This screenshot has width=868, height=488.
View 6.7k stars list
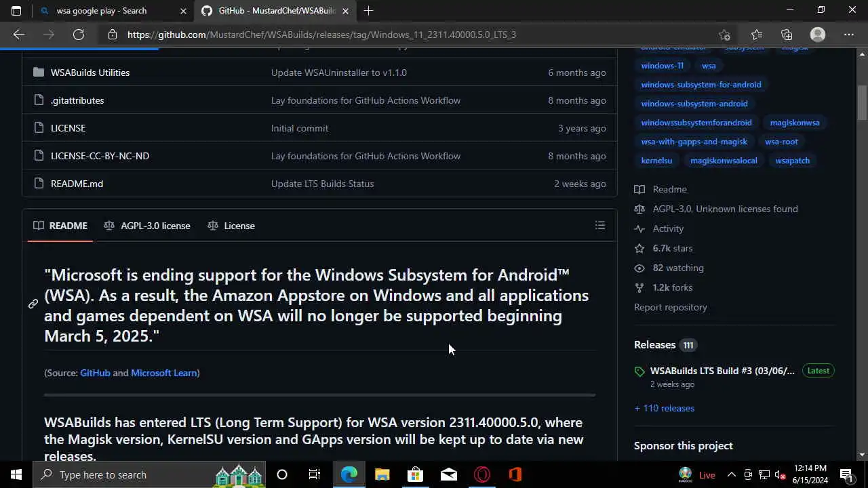click(663, 248)
